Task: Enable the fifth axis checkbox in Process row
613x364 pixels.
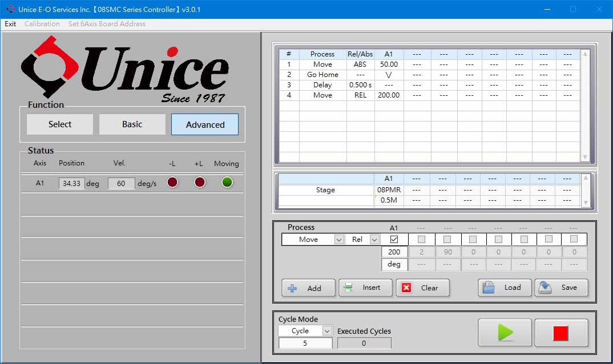Action: point(498,239)
